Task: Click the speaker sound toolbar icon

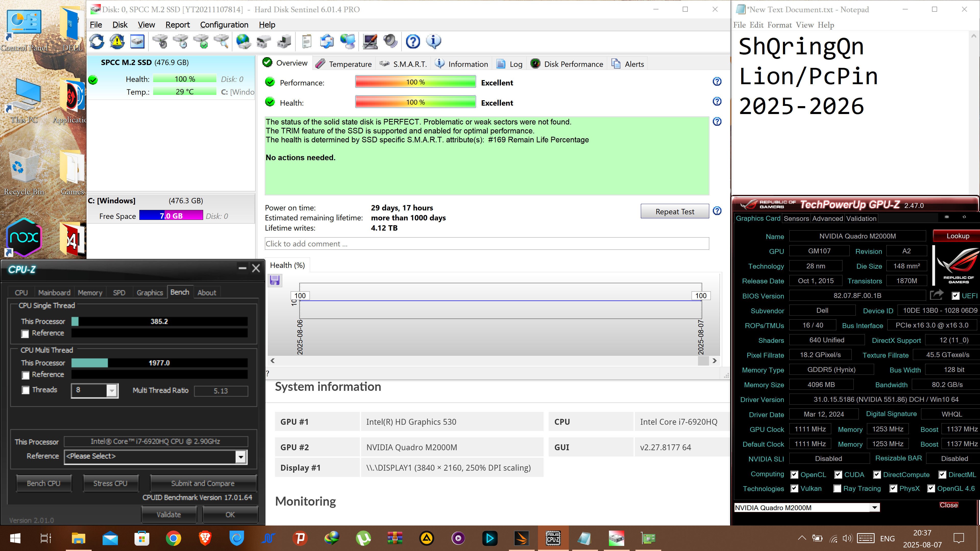Action: point(390,41)
